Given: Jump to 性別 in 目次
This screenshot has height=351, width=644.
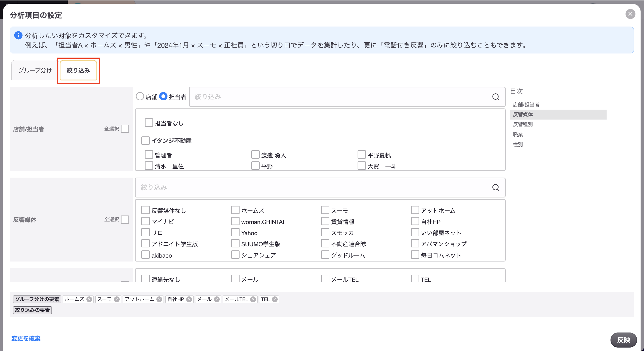Looking at the screenshot, I should click(x=518, y=144).
